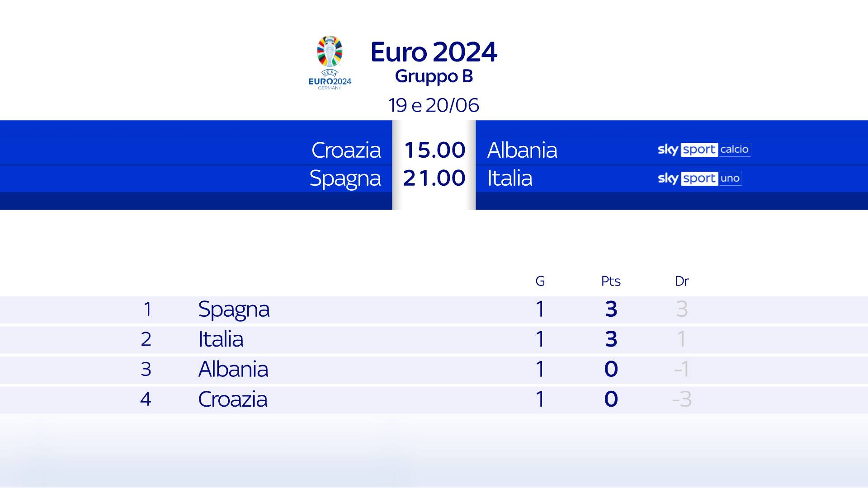This screenshot has height=488, width=868.
Task: Click the Euro 2024 title
Action: pyautogui.click(x=434, y=52)
